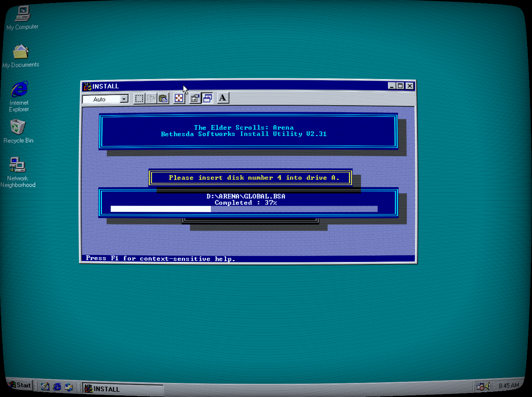The width and height of the screenshot is (532, 397).
Task: Open Font settings with the A icon
Action: (x=223, y=98)
